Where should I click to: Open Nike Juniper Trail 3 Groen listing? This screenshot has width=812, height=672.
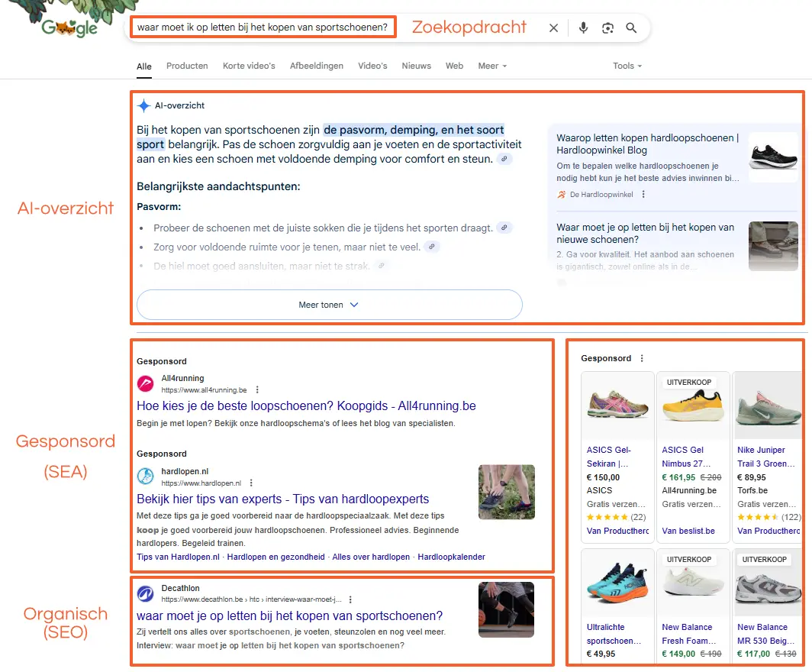(765, 457)
